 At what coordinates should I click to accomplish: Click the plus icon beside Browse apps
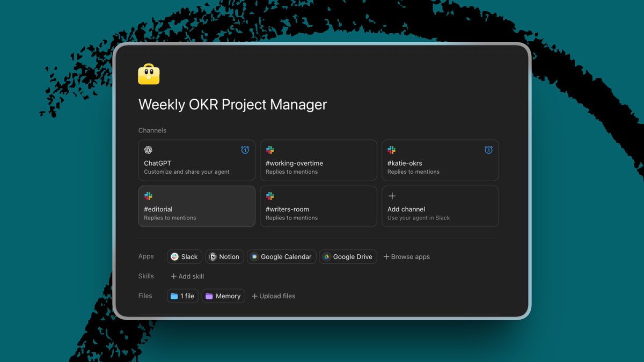(x=386, y=257)
